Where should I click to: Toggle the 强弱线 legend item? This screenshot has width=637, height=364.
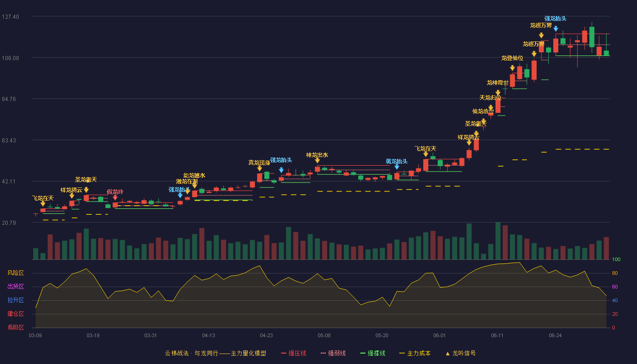(x=333, y=353)
